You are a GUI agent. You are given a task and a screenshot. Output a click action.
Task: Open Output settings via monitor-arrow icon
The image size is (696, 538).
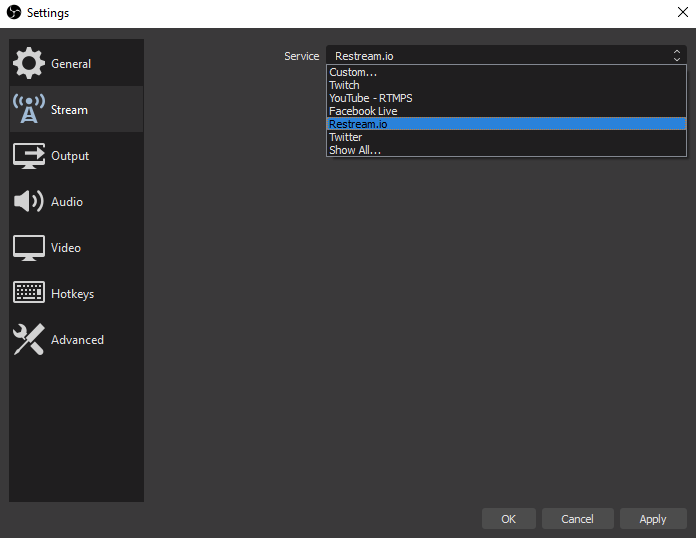28,155
